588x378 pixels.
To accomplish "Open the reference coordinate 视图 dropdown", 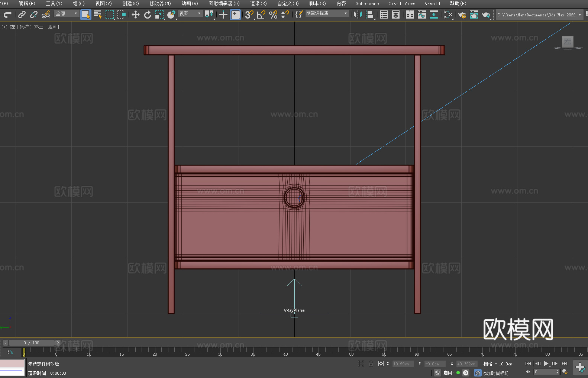I will pos(190,13).
